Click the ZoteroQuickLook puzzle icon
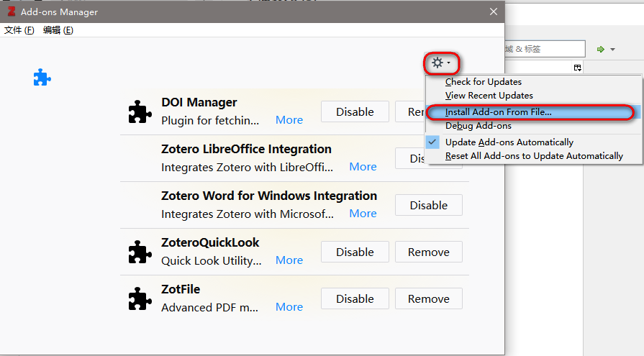Viewport: 644px width, 356px height. click(140, 252)
